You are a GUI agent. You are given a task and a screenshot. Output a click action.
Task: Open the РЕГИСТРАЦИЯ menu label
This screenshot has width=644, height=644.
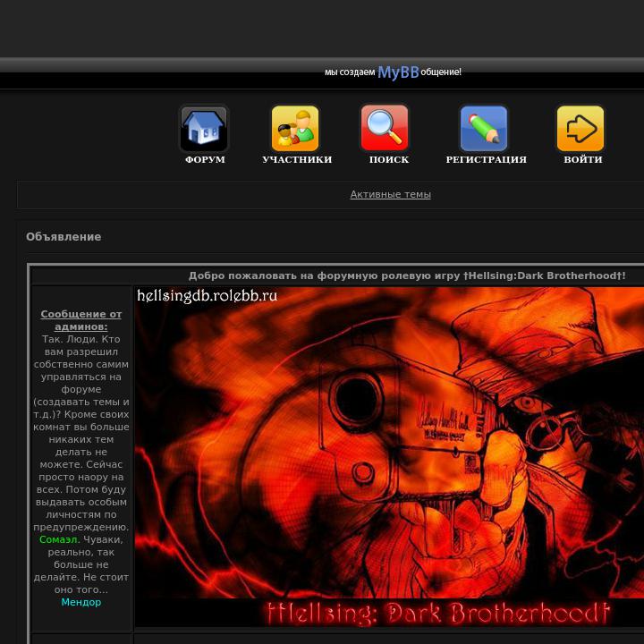tap(487, 159)
